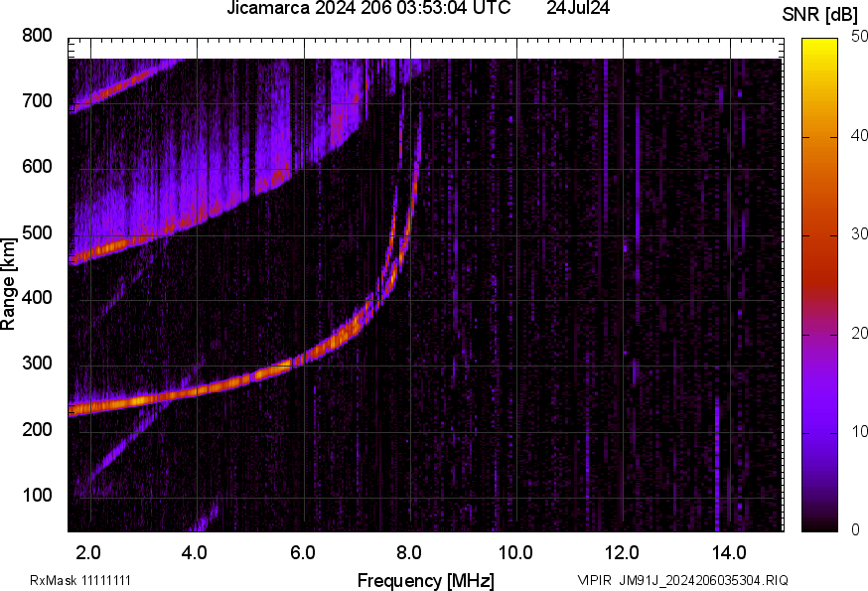This screenshot has height=591, width=868.
Task: Click the colorbar tick label '10'
Action: (860, 431)
